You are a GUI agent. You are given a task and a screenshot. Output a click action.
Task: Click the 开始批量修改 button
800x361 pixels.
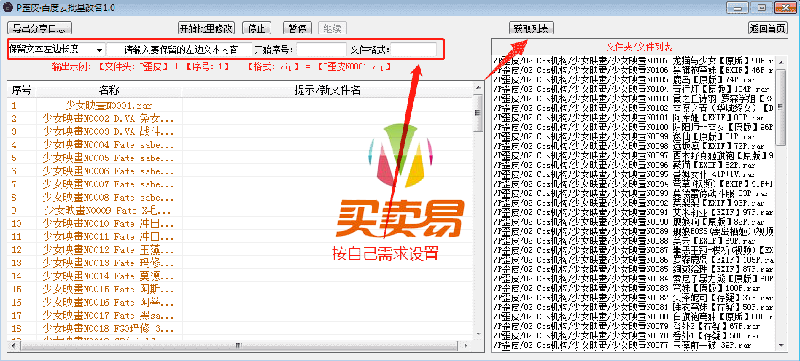(x=207, y=28)
